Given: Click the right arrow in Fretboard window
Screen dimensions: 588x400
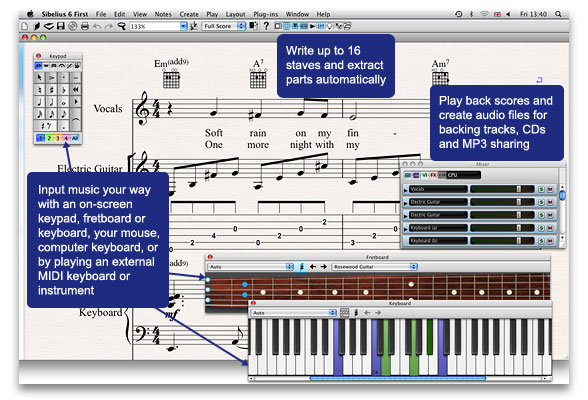Looking at the screenshot, I should 323,267.
